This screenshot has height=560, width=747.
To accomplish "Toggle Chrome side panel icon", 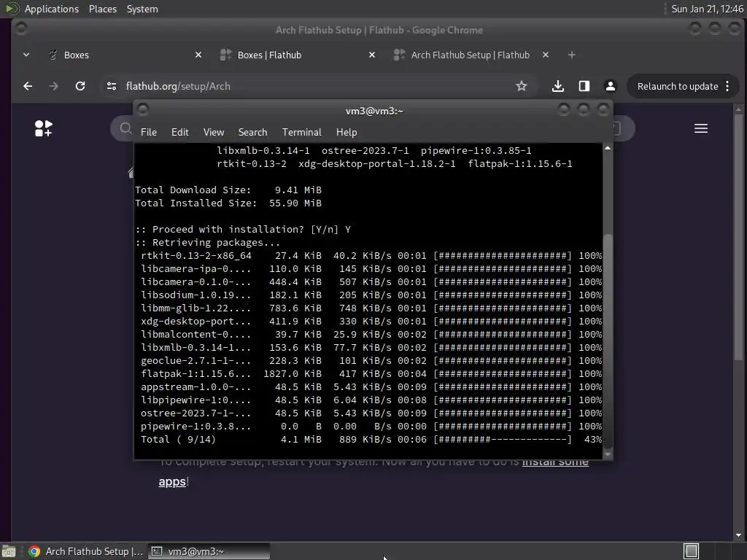I will point(584,86).
